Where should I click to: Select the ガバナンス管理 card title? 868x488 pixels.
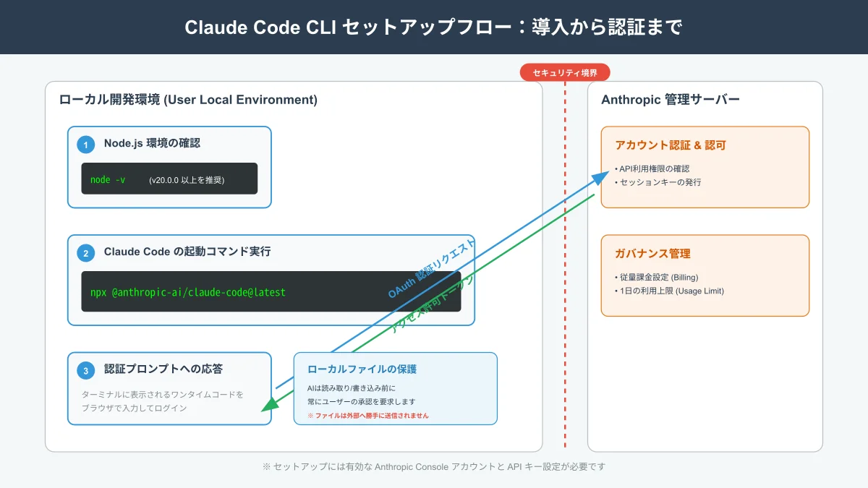point(652,254)
